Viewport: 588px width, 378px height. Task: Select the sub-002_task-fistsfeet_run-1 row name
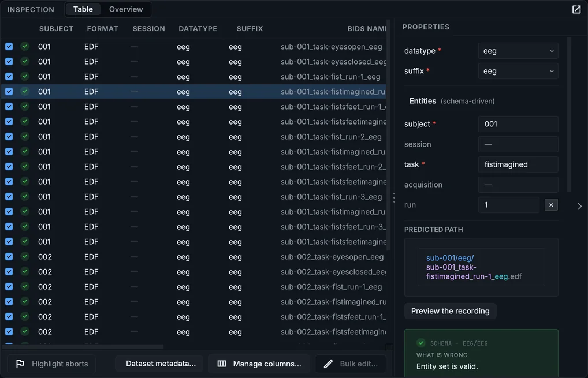coord(333,317)
